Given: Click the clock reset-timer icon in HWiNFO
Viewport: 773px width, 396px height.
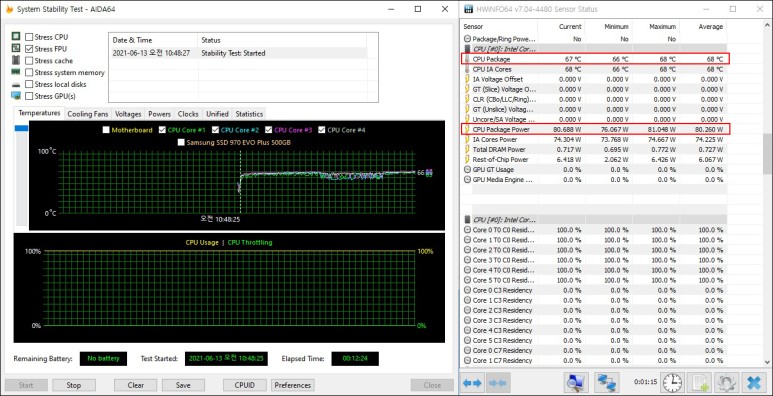Looking at the screenshot, I should (672, 383).
